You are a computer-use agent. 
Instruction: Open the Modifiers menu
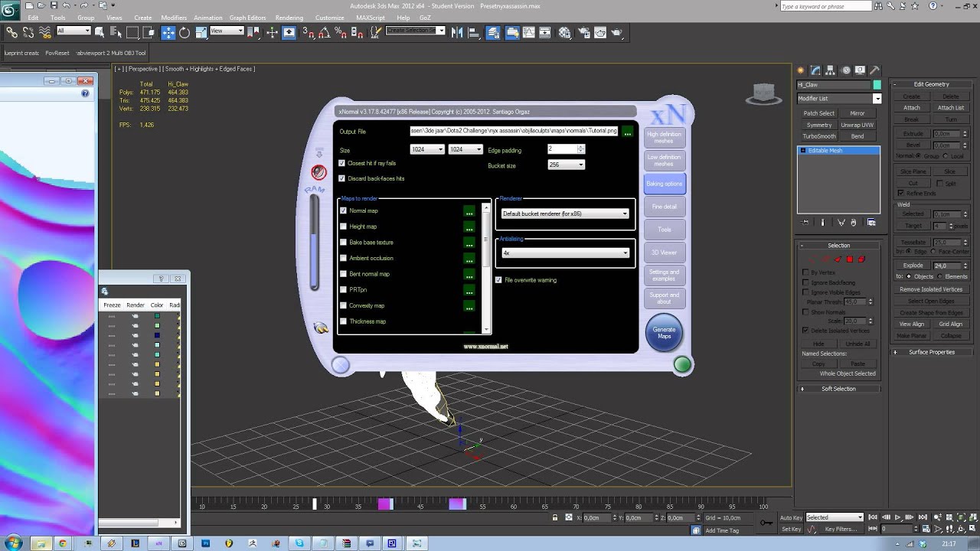pyautogui.click(x=174, y=18)
